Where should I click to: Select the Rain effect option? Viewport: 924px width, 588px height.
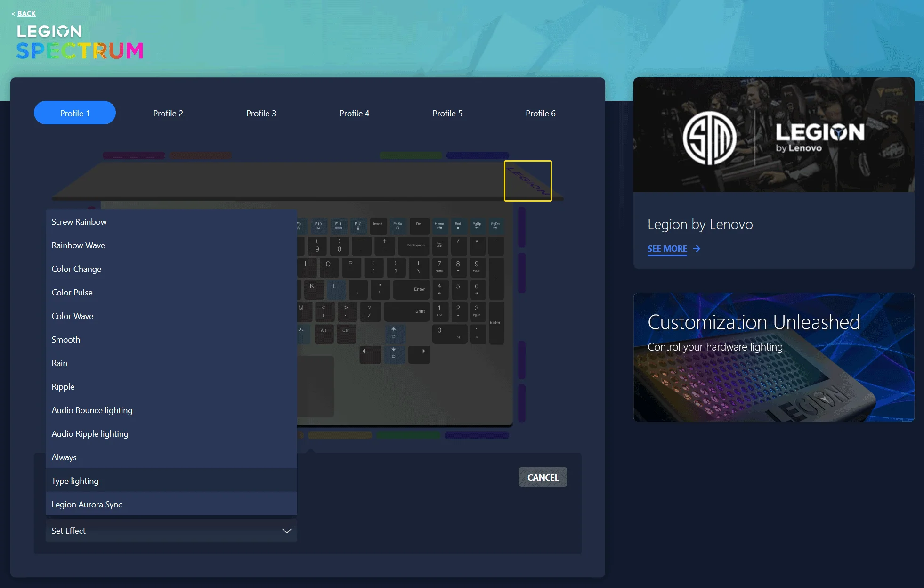coord(171,363)
